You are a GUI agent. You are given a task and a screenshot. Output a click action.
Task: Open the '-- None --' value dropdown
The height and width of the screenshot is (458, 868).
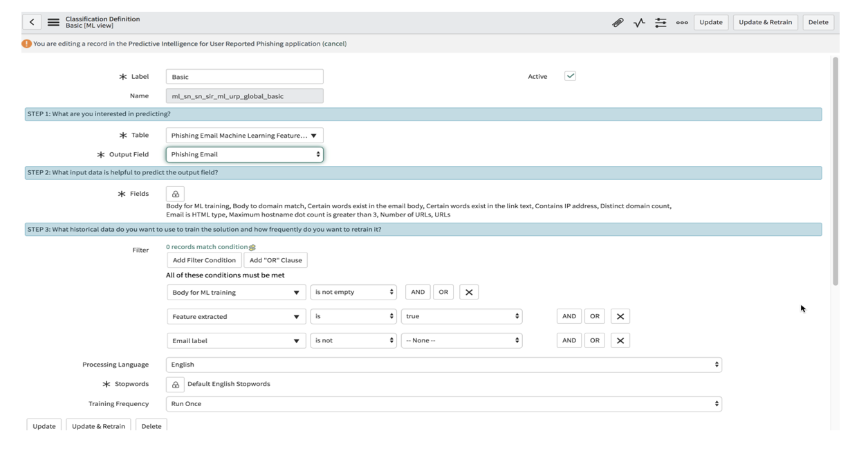tap(461, 340)
